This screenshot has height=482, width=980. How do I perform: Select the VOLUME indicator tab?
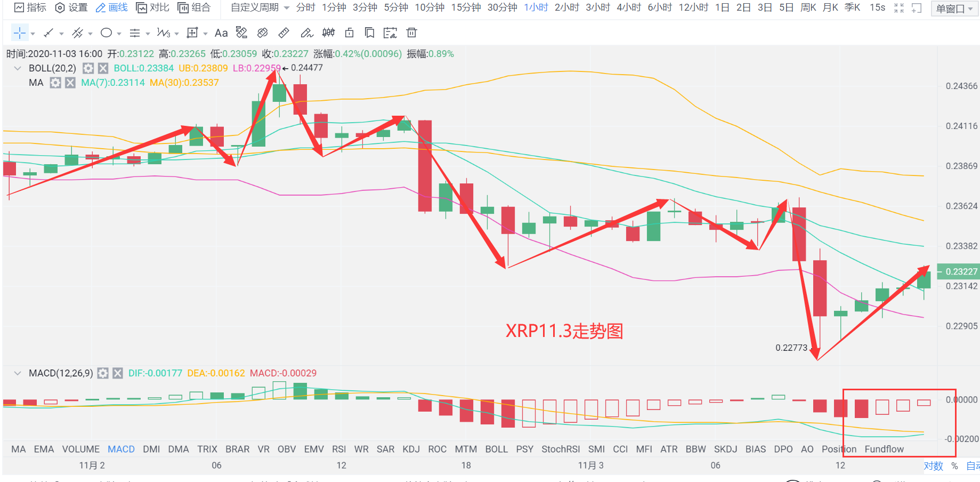[81, 449]
